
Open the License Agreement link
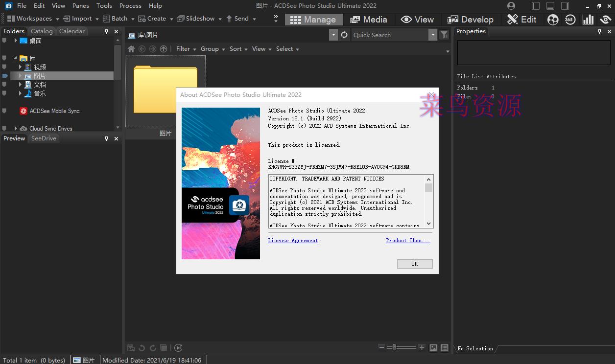pyautogui.click(x=293, y=240)
